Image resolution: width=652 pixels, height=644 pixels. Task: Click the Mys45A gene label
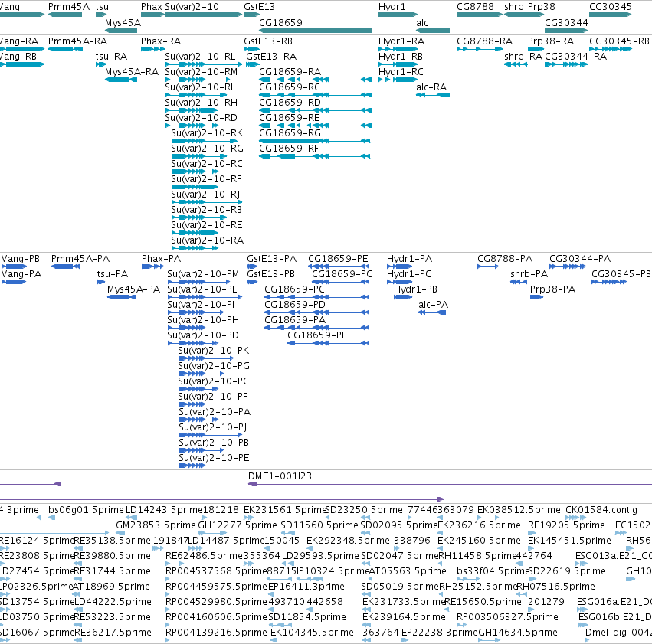123,22
